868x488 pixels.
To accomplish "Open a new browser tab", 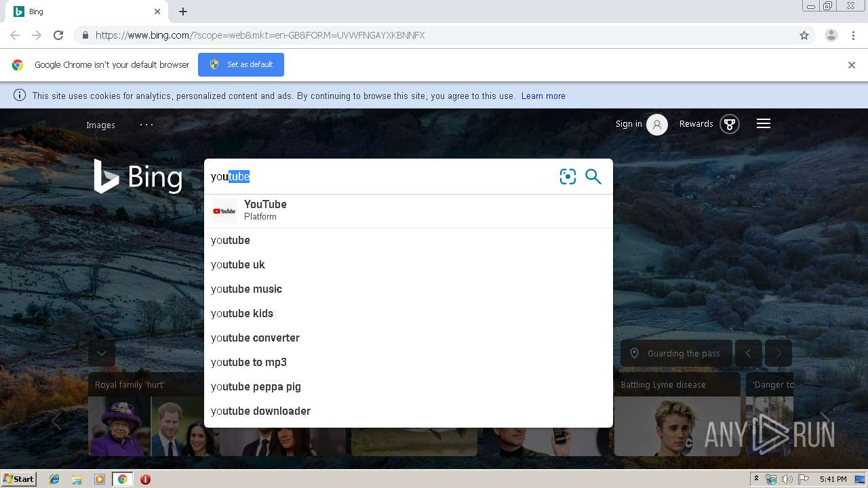I will [183, 12].
